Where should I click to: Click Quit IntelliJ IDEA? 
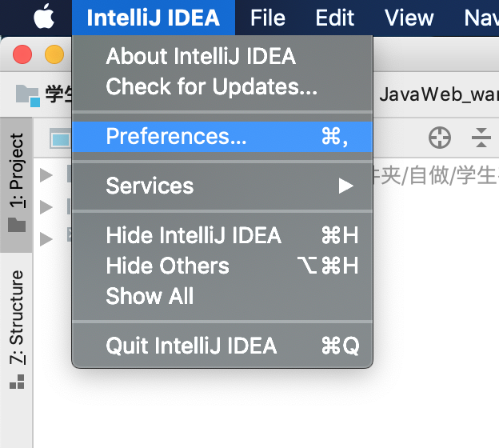191,346
